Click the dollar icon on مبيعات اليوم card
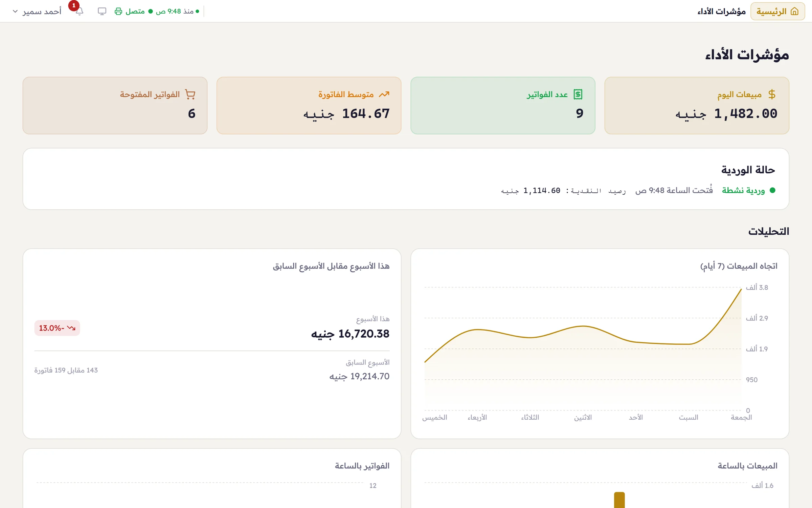This screenshot has height=508, width=812. pyautogui.click(x=772, y=94)
